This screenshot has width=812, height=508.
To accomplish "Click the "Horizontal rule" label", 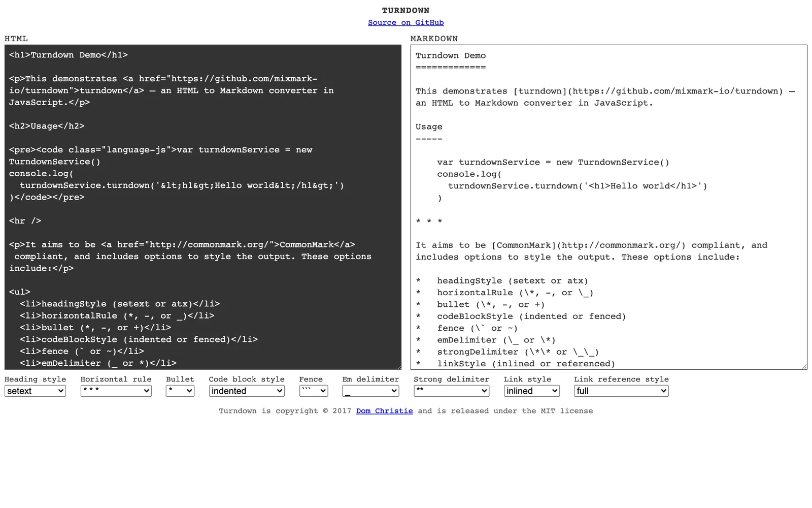I will [116, 379].
